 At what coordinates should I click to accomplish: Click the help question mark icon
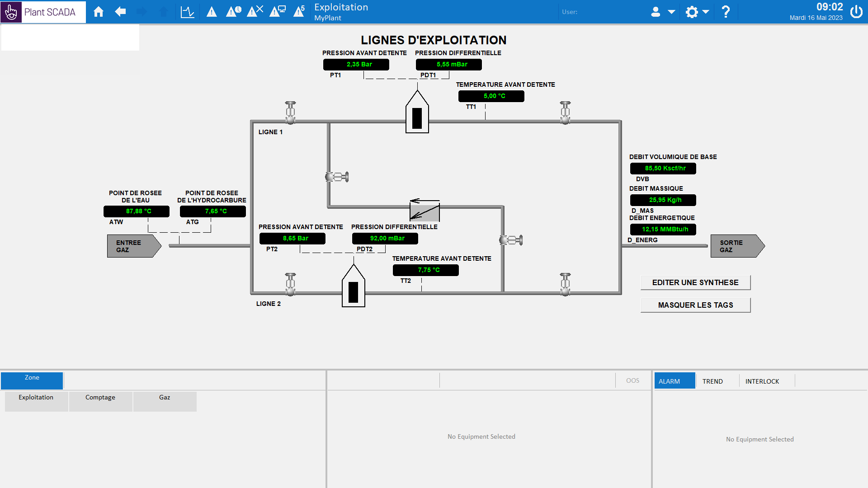726,12
